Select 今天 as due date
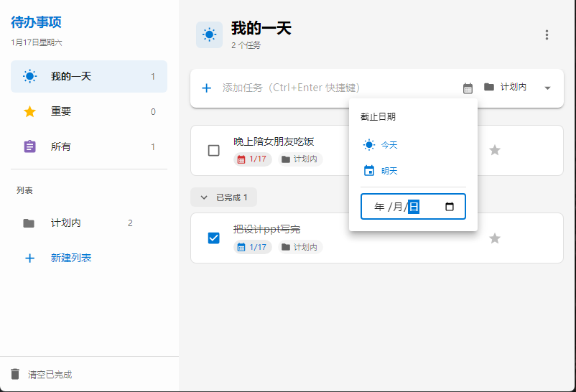This screenshot has width=576, height=392. click(x=381, y=145)
